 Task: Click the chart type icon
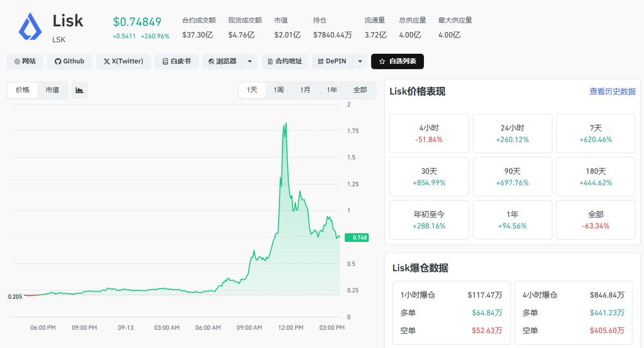[79, 90]
